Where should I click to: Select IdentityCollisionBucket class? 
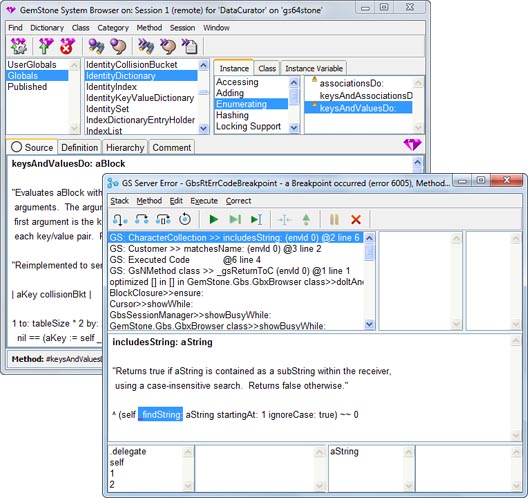[141, 65]
